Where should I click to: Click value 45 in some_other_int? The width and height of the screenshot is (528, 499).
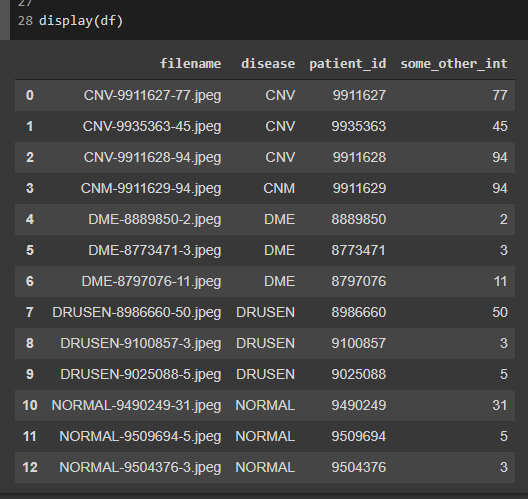click(500, 126)
